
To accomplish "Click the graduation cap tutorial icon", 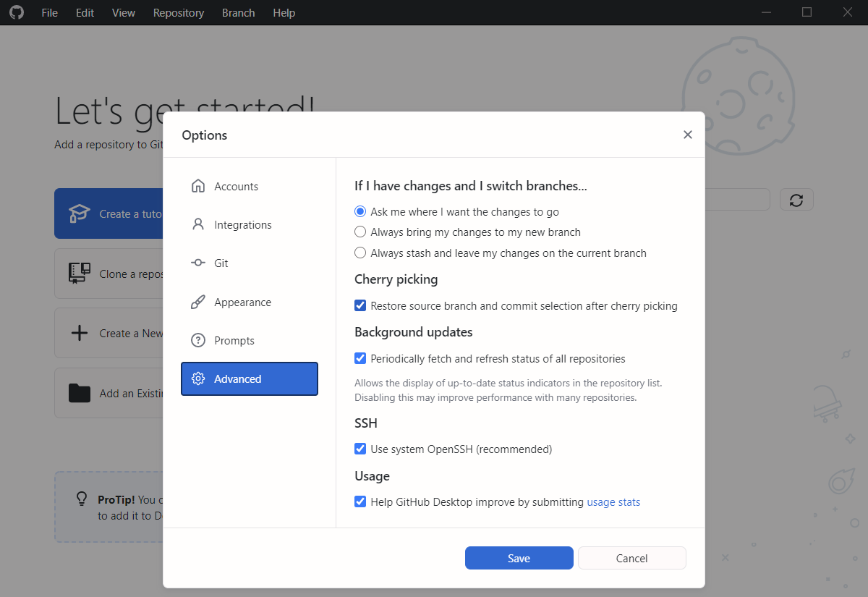I will pyautogui.click(x=81, y=213).
